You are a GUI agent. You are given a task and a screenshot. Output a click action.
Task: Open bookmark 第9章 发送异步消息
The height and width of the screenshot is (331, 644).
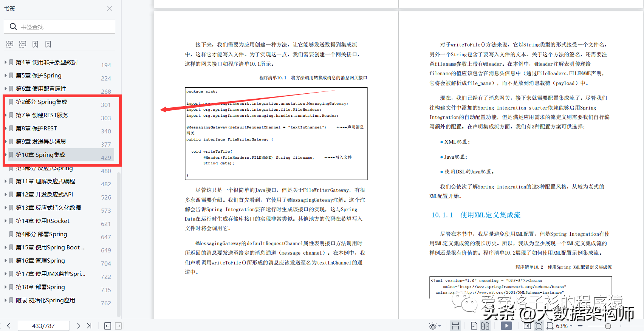click(41, 141)
